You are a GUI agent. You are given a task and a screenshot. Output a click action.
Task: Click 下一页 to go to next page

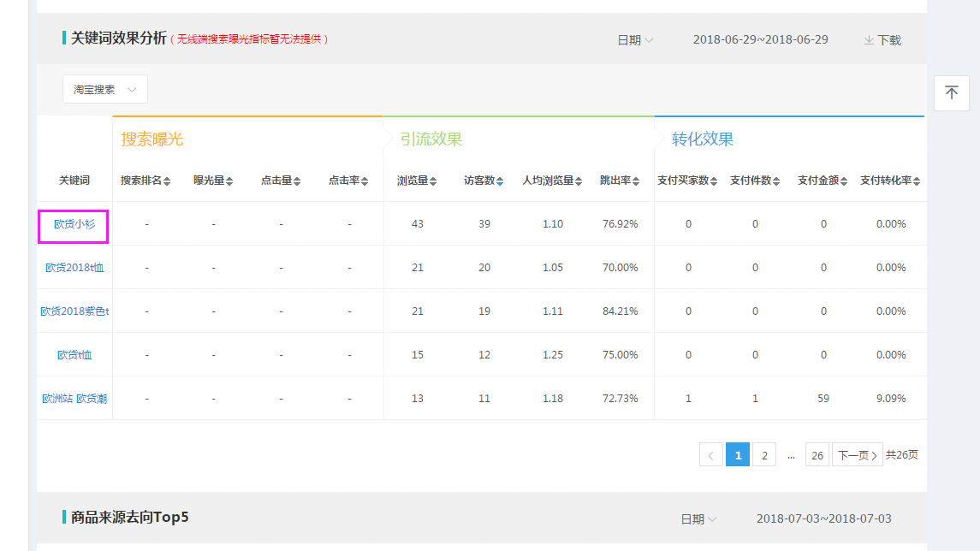pyautogui.click(x=857, y=455)
